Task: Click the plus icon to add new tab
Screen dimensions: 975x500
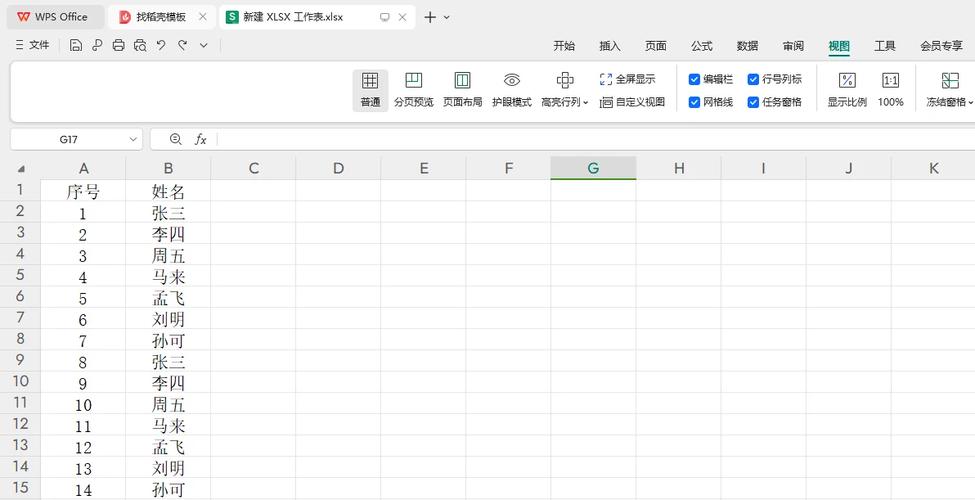Action: (x=430, y=17)
